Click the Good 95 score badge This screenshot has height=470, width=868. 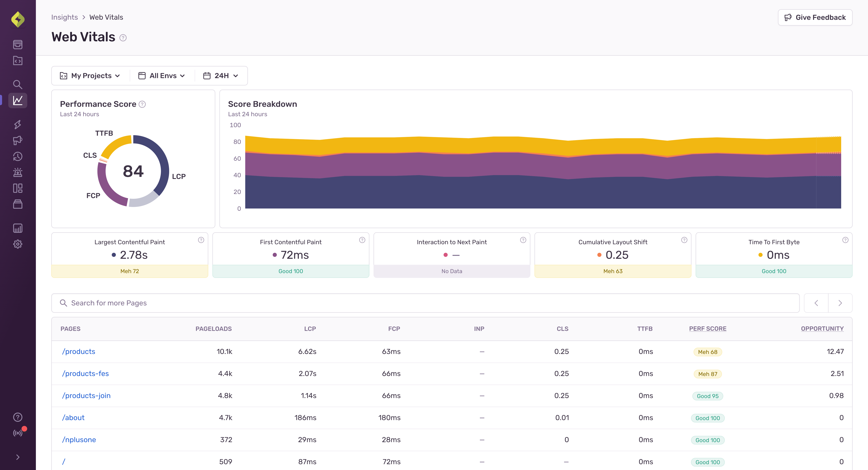click(x=708, y=396)
